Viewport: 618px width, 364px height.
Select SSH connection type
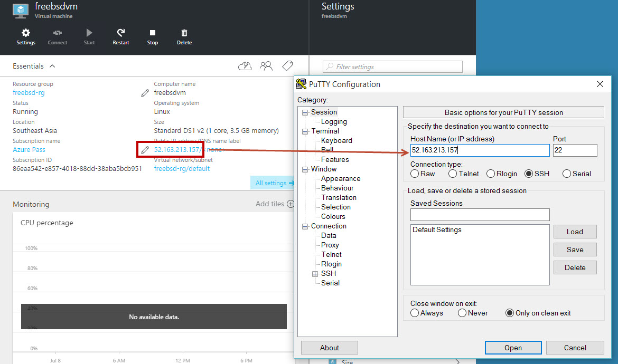[529, 174]
